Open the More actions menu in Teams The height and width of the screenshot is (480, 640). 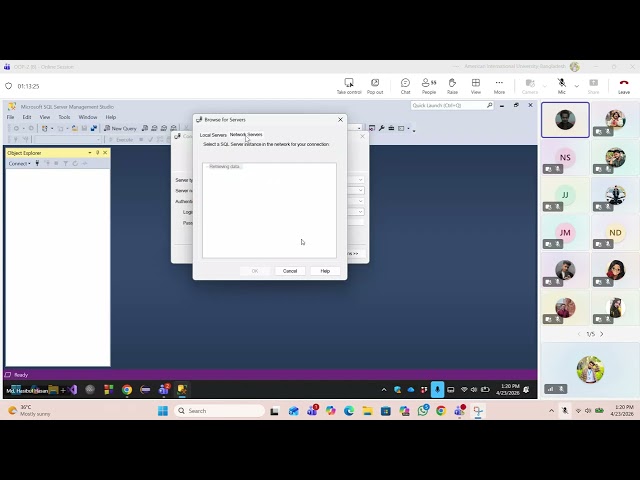pos(499,86)
